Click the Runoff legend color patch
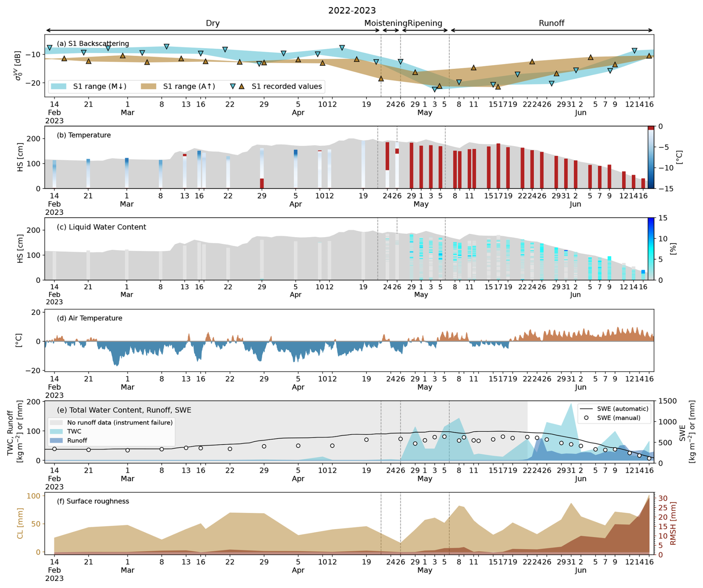Screen dimensions: 703x588 [56, 440]
